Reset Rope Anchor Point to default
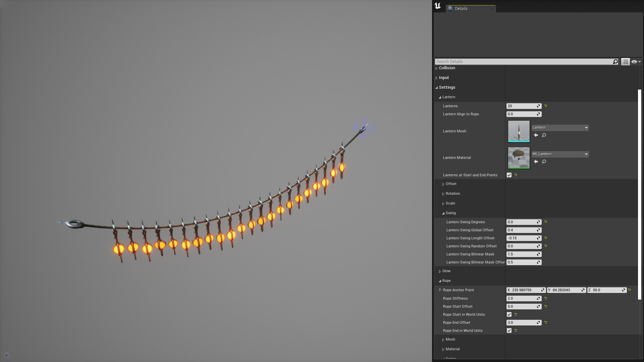The image size is (644, 362). click(x=629, y=290)
